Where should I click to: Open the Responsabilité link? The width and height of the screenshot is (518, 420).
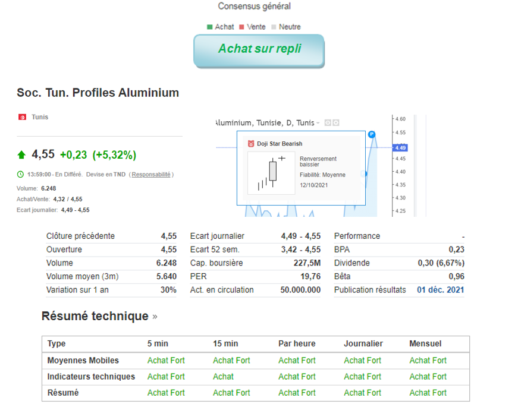coord(151,175)
